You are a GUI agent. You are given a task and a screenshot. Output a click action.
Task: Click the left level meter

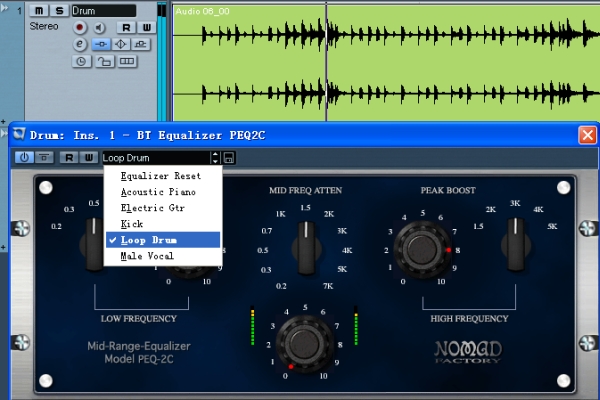pos(253,326)
